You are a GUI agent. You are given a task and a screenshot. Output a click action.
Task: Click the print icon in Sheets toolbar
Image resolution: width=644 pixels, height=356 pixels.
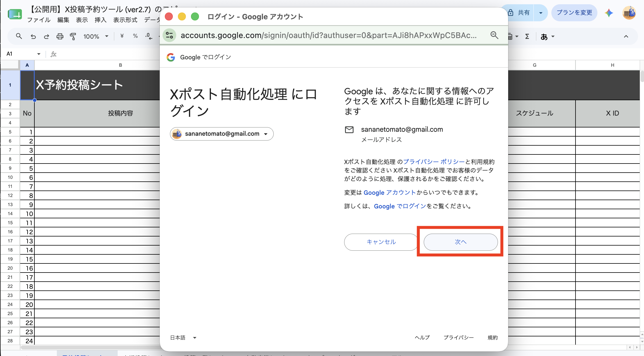pos(60,36)
